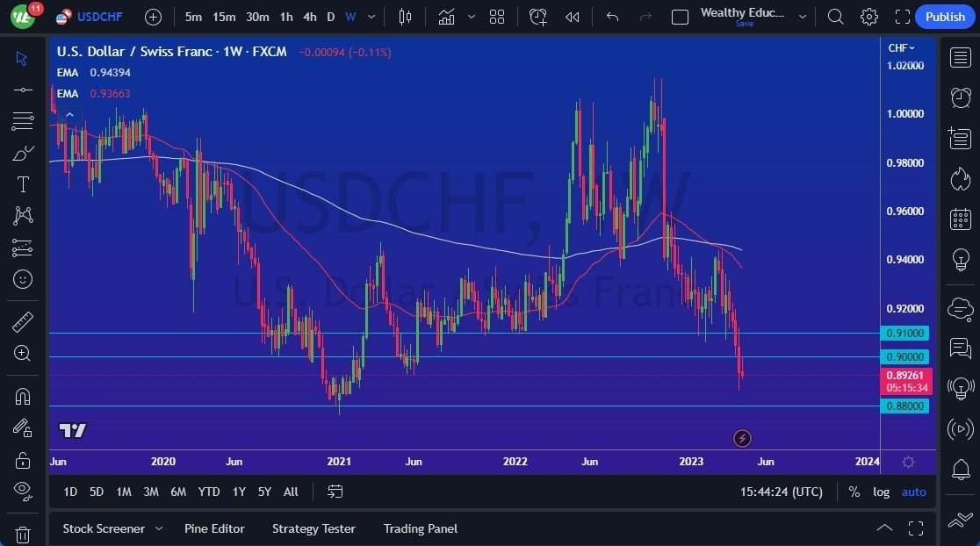Open the Watchlist panel
This screenshot has width=980, height=546.
(962, 58)
